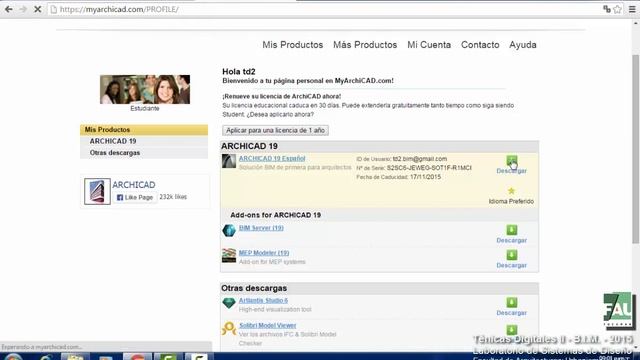Click Aplicar para una licencia de 1 año
Viewport: 640px width, 360px height.
pos(276,130)
